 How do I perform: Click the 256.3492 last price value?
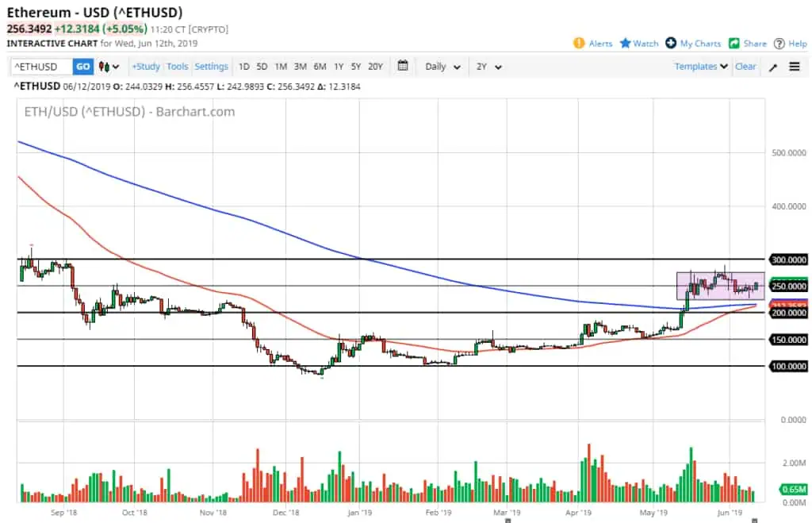[29, 29]
